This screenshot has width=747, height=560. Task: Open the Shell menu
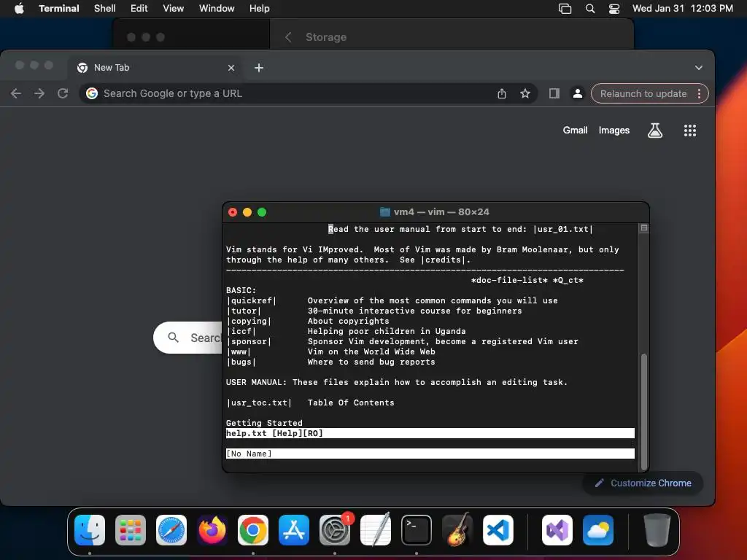(x=105, y=9)
